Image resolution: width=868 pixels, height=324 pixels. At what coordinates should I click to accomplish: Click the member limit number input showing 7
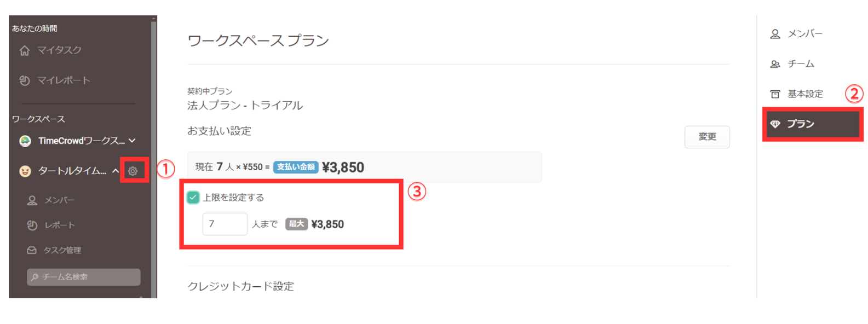pos(225,224)
